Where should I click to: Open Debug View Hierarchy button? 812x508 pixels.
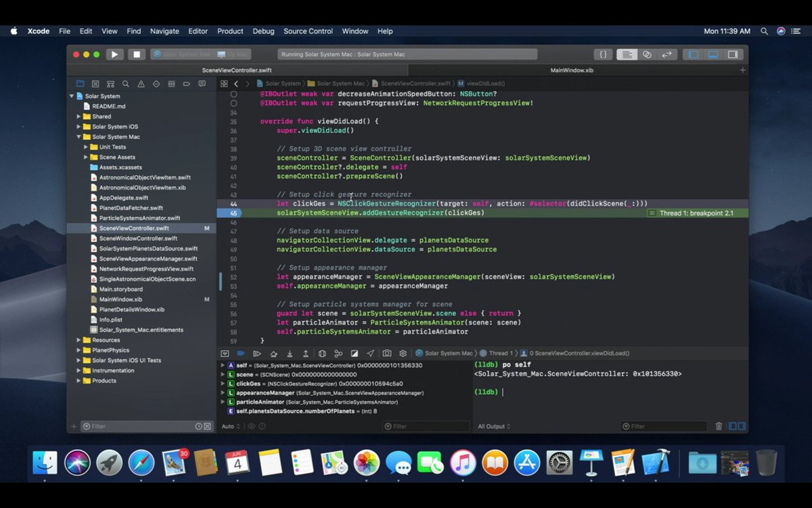[x=322, y=354]
